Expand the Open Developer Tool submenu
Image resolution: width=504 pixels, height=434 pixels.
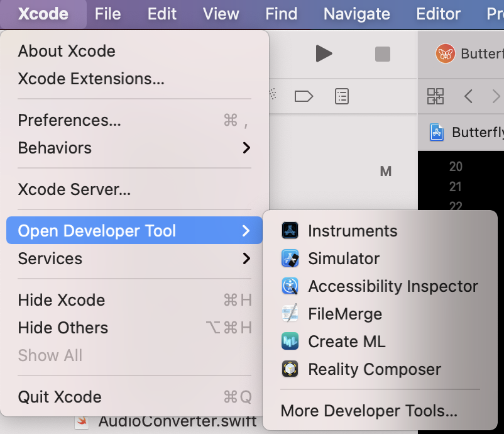pyautogui.click(x=134, y=230)
